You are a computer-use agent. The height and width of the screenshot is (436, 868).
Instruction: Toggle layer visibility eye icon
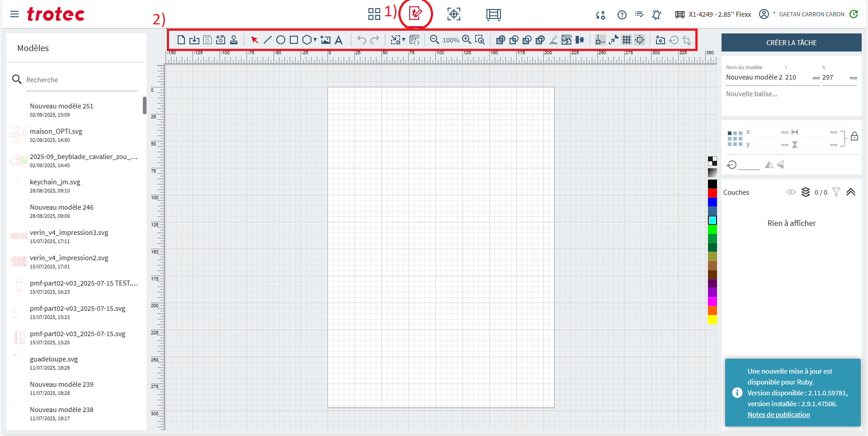(791, 192)
